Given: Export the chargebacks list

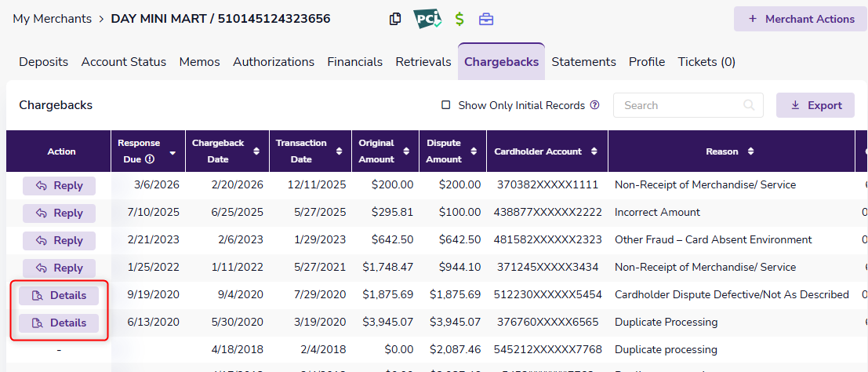Looking at the screenshot, I should pyautogui.click(x=815, y=105).
